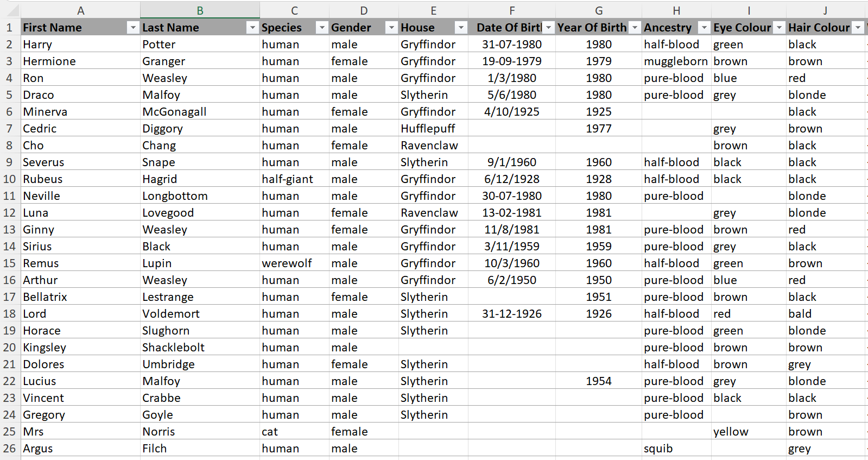Viewport: 868px width, 460px height.
Task: Select row 26 header
Action: coord(10,449)
